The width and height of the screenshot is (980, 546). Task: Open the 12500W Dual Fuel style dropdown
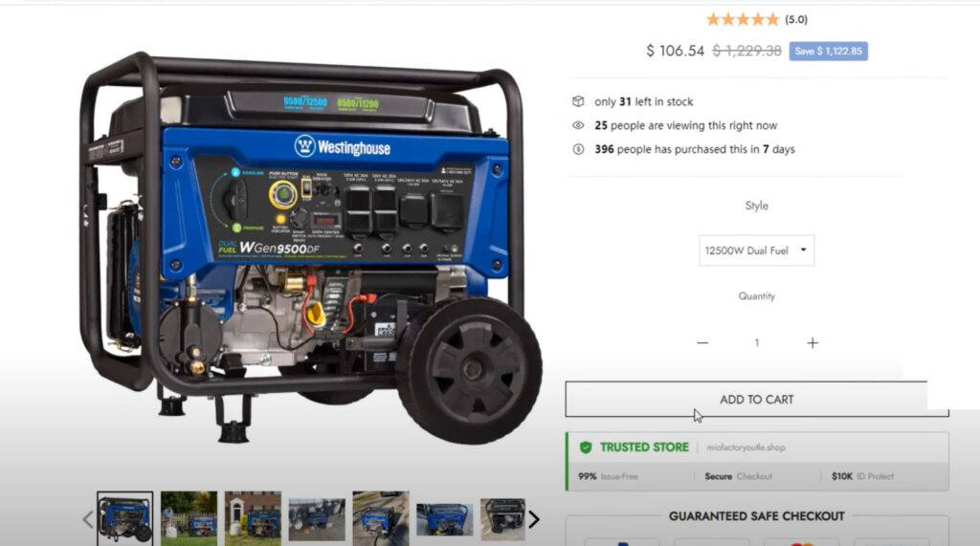click(756, 251)
